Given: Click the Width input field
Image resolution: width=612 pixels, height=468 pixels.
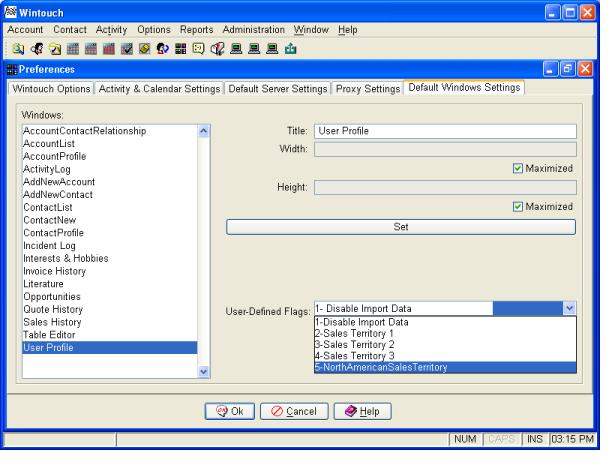Looking at the screenshot, I should [x=445, y=149].
